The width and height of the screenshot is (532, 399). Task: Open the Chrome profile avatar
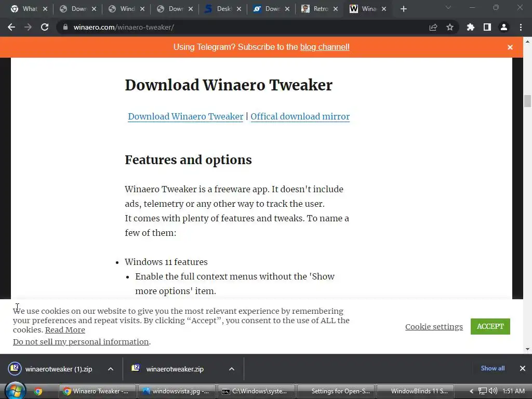click(504, 27)
